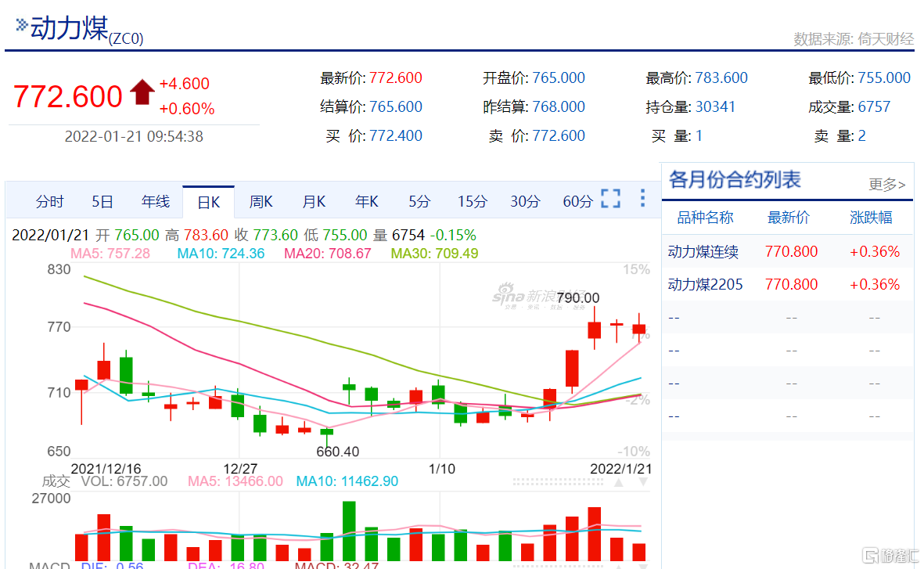Click the 品种名称 column header
The height and width of the screenshot is (569, 924).
coord(705,218)
